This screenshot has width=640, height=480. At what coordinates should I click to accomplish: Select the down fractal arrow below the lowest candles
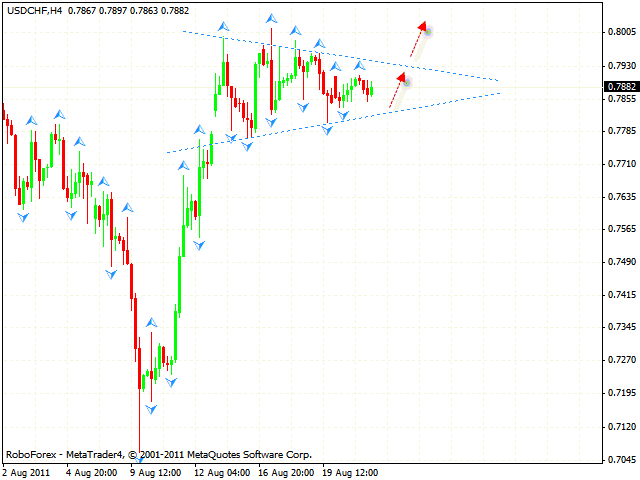click(x=151, y=409)
